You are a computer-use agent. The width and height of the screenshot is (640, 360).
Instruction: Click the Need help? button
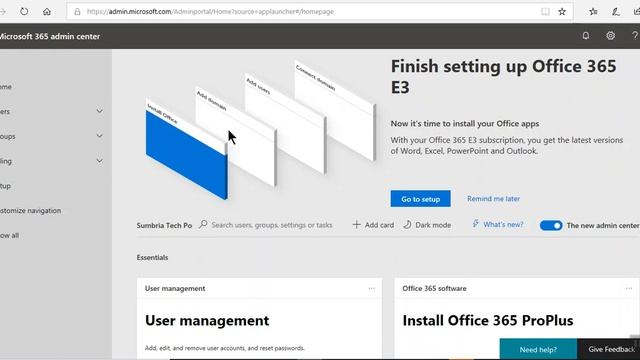click(538, 349)
